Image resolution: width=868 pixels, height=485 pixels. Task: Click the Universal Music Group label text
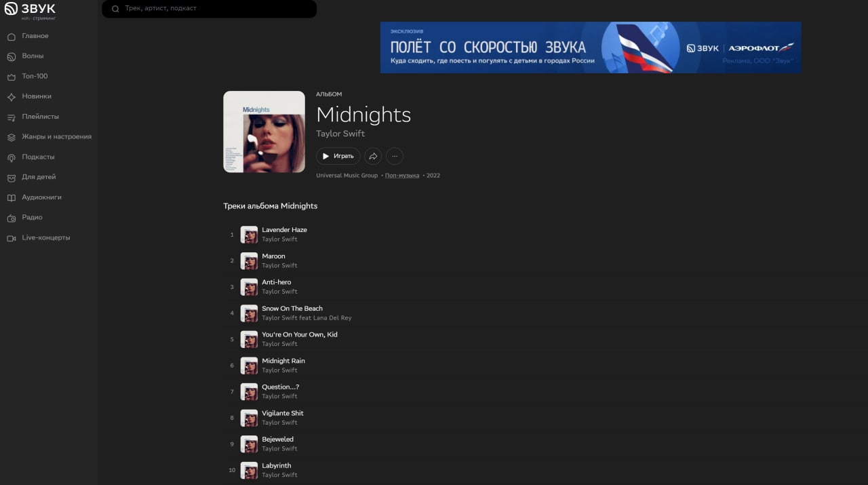(x=347, y=176)
